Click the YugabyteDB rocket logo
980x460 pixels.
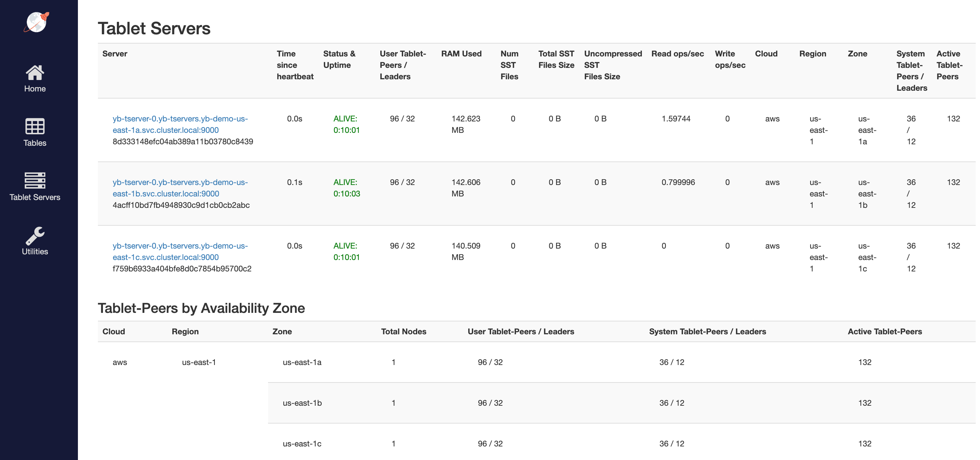(x=36, y=22)
